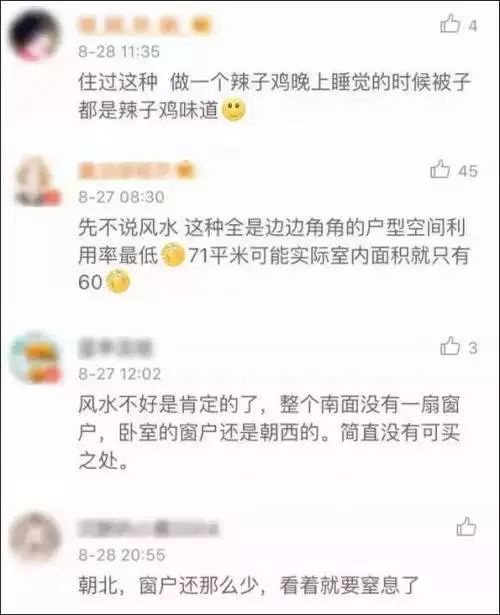Tap the timestamp 8-28 11:35
Viewport: 500px width, 615px height.
[119, 51]
